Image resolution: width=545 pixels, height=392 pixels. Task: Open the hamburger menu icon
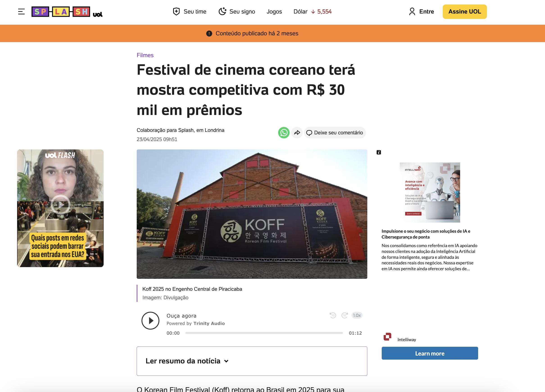21,11
